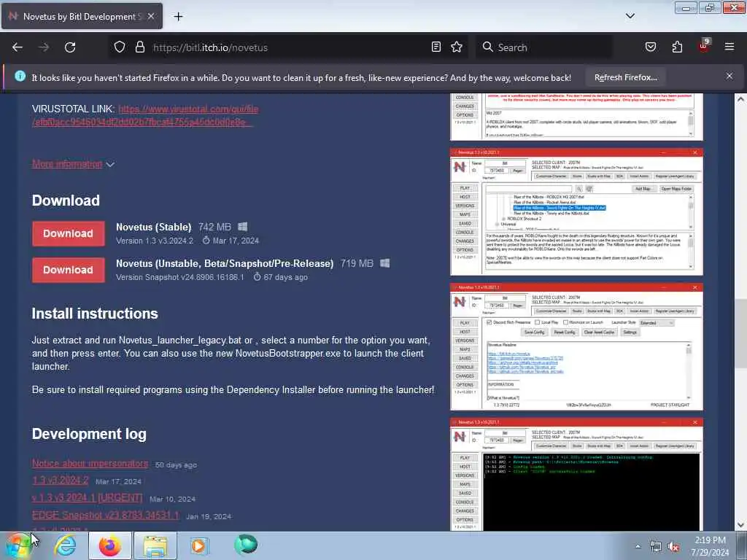Open the 1.3 v3.2024.2 devlog entry

(60, 480)
